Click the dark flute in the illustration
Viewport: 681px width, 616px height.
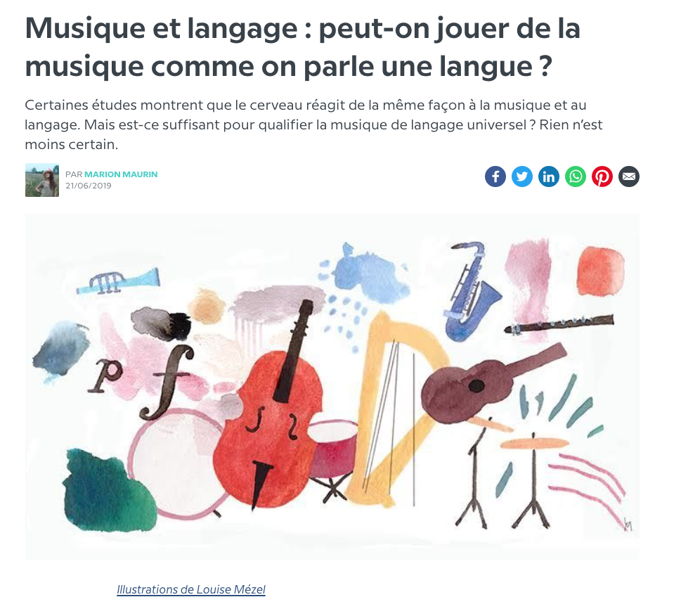pos(559,324)
